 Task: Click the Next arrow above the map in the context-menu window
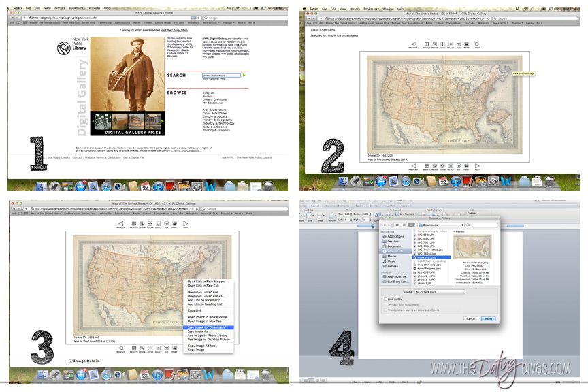185,223
